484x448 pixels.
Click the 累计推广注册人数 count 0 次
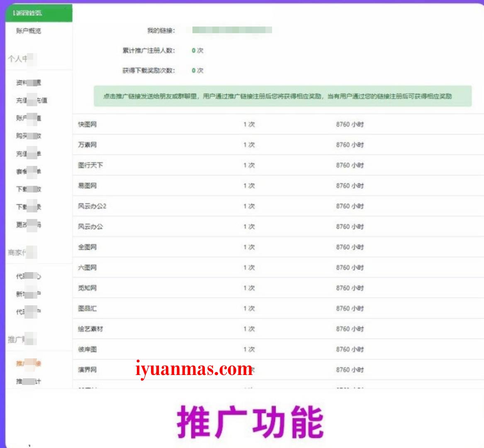[x=197, y=50]
